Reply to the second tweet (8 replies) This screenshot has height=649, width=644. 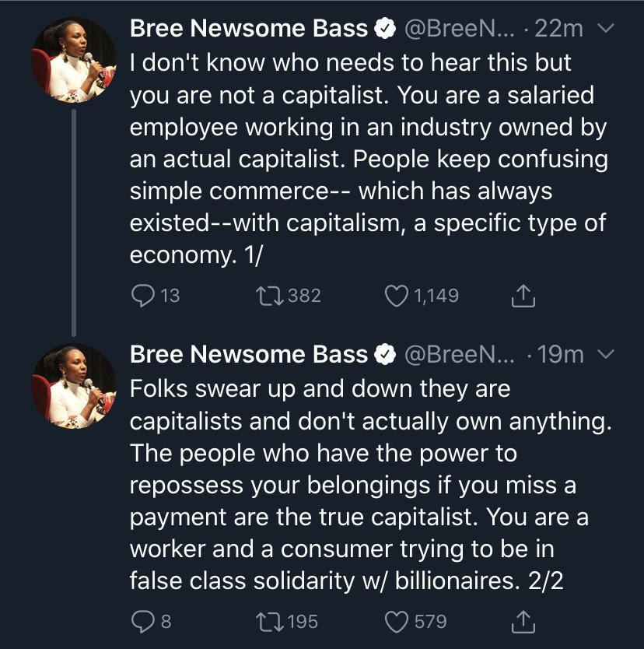(x=143, y=621)
